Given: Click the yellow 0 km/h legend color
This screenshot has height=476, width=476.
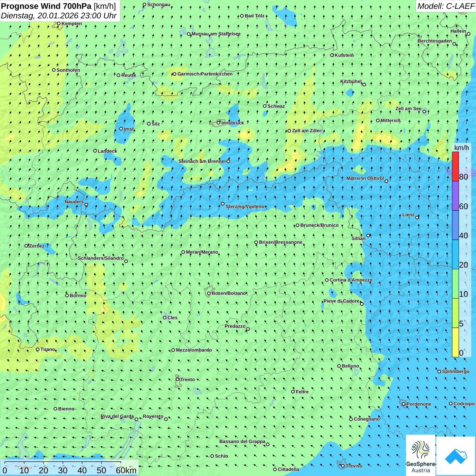Looking at the screenshot, I should 455,342.
